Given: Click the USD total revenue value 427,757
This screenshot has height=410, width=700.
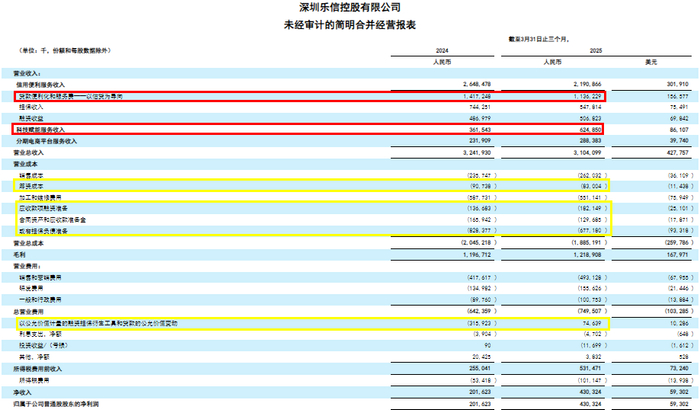Looking at the screenshot, I should pyautogui.click(x=679, y=153).
